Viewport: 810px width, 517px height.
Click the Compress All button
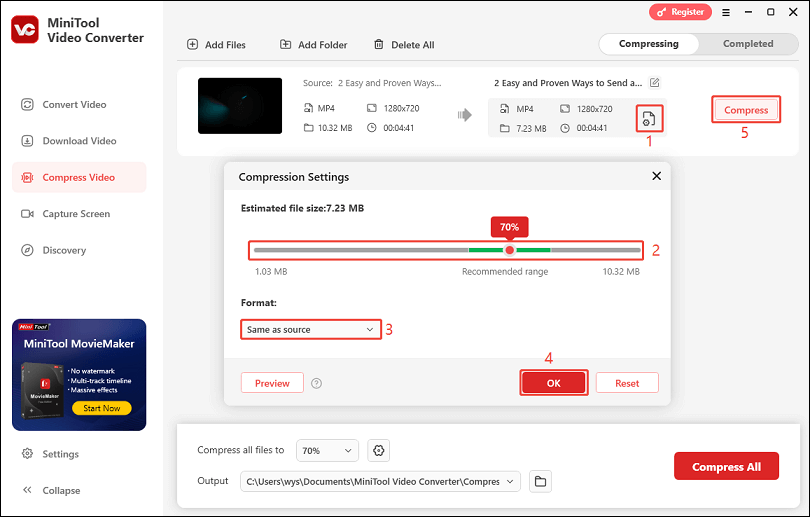(726, 466)
